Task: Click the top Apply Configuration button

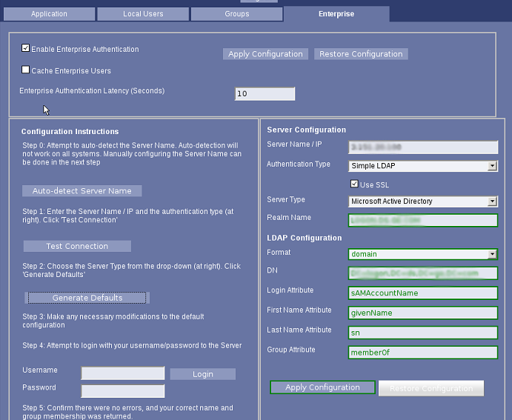Action: 265,54
